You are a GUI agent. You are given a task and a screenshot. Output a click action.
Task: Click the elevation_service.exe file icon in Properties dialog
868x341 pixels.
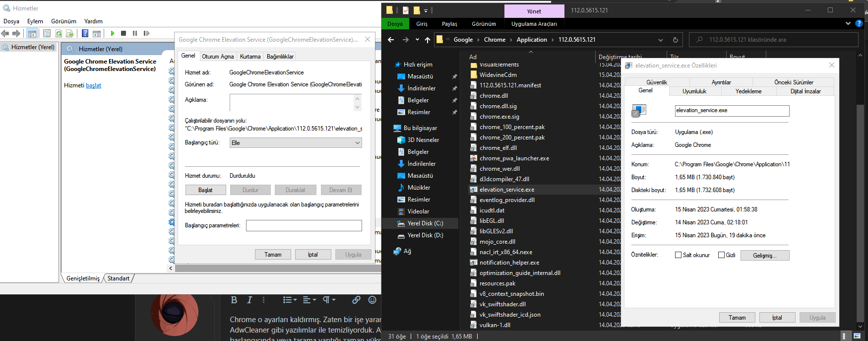[x=639, y=111]
